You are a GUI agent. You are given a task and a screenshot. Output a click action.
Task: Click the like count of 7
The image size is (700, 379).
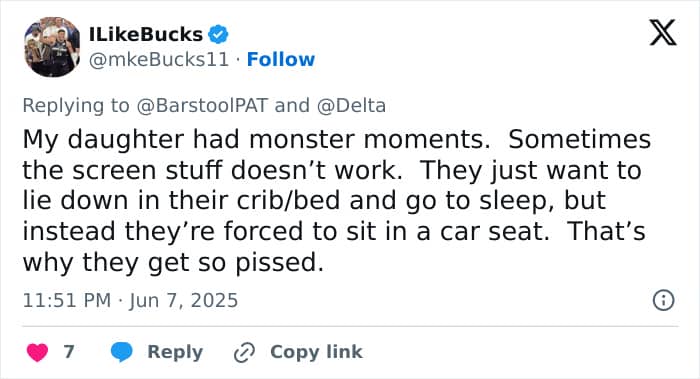pyautogui.click(x=68, y=352)
